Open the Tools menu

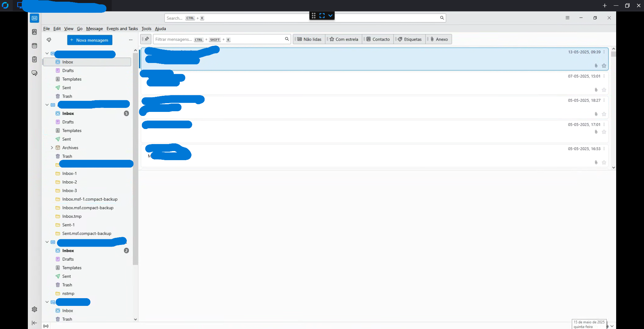pos(146,29)
